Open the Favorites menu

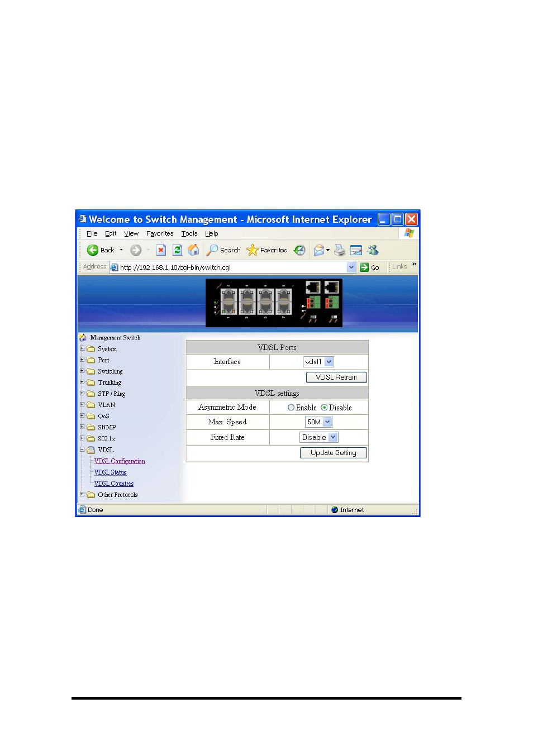pyautogui.click(x=160, y=233)
